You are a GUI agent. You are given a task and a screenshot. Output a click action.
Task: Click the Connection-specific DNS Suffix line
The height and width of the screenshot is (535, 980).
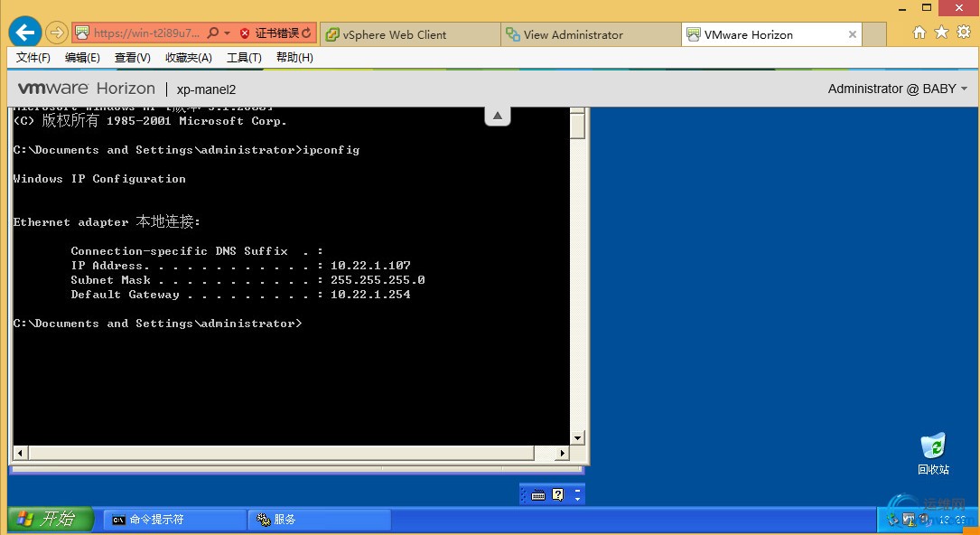(196, 251)
